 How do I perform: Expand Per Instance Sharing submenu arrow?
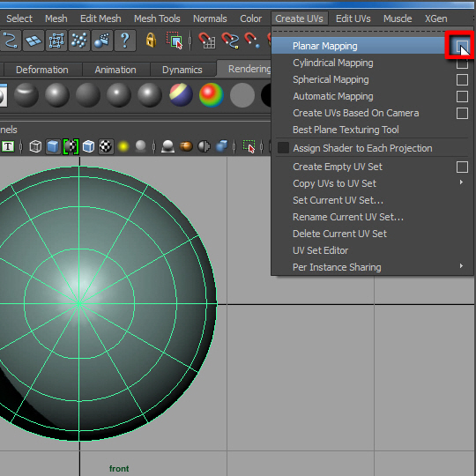tap(462, 266)
